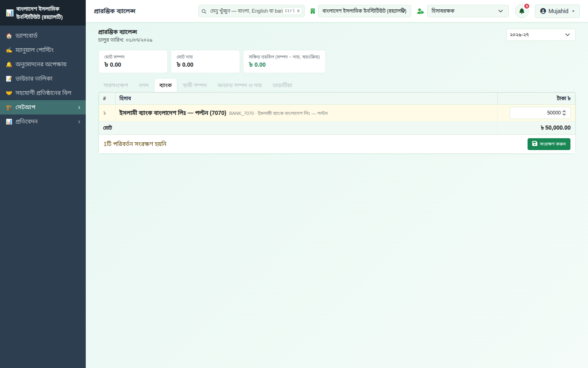Click the house icon beside ড্যাশবোর্ড
588x368 pixels.
tap(9, 36)
